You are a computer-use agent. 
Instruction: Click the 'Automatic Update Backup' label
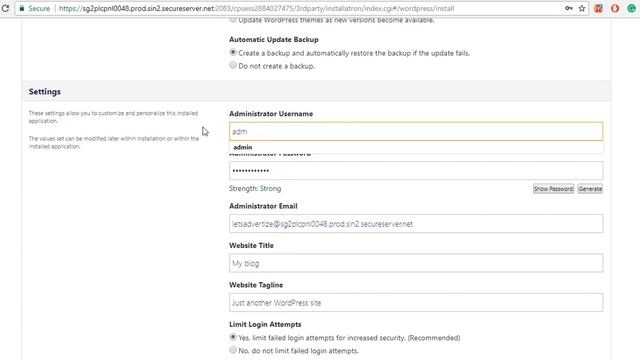(x=274, y=40)
